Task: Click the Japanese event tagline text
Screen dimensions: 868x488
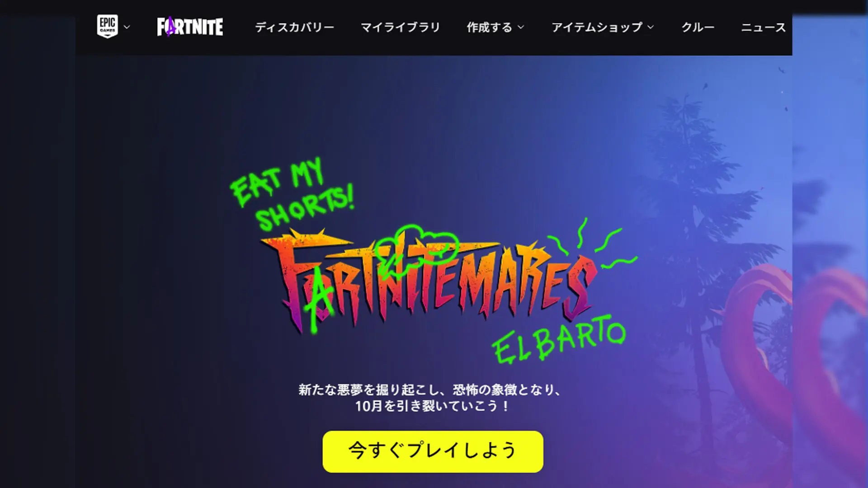Action: tap(430, 398)
